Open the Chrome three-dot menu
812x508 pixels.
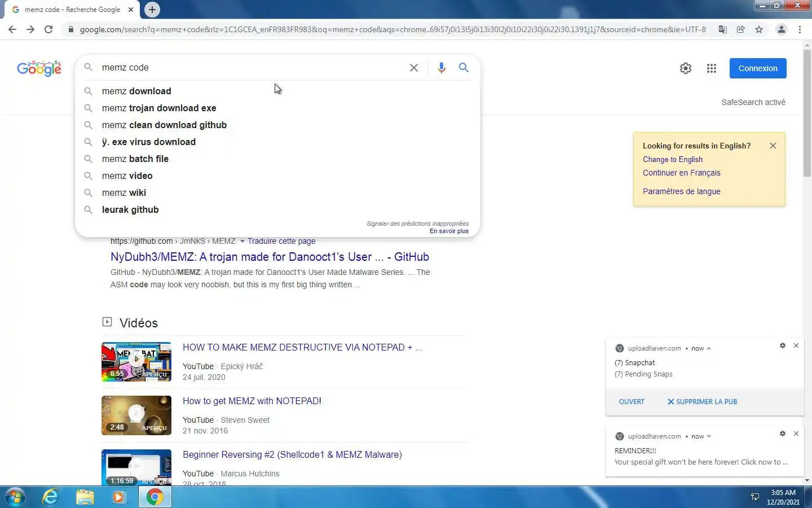(x=800, y=29)
